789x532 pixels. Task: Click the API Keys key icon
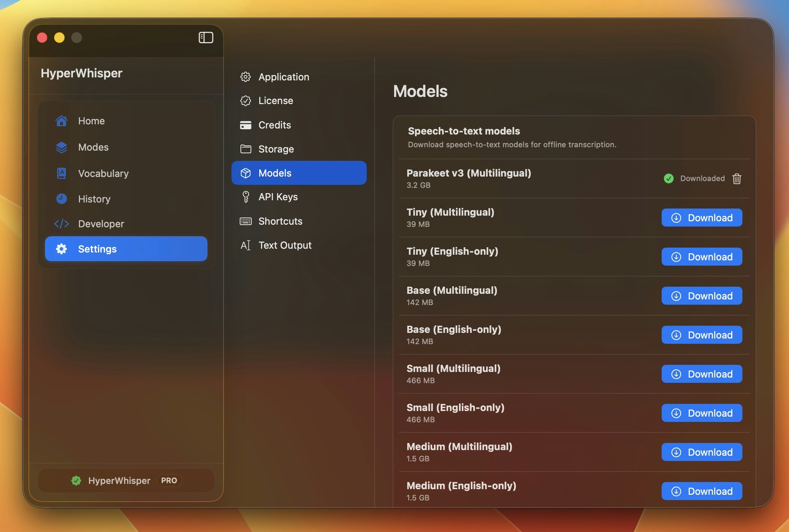246,197
